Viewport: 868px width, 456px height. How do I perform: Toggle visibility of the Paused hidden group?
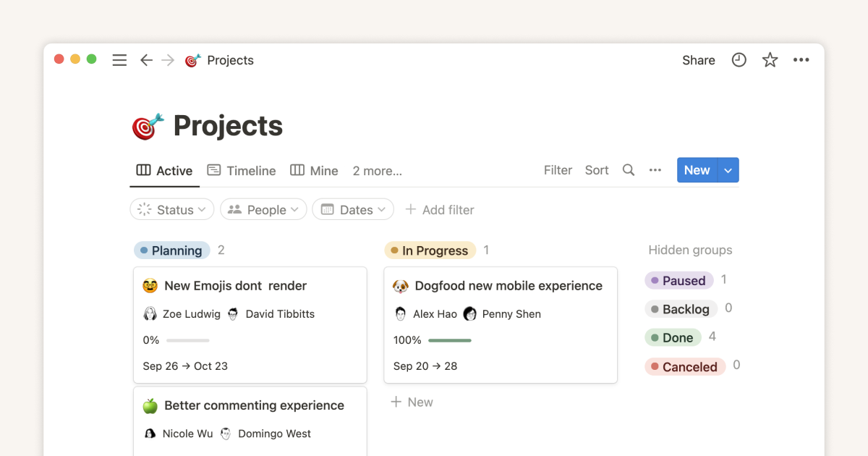[x=678, y=280]
